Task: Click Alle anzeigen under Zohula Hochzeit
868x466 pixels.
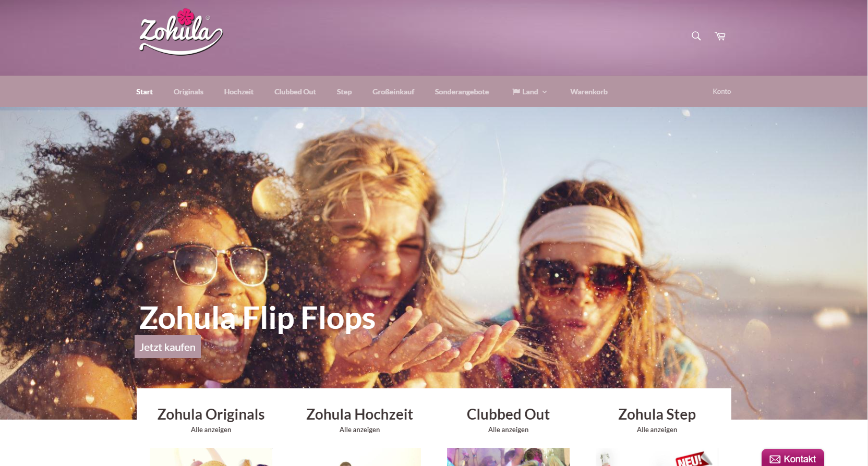Action: coord(359,430)
